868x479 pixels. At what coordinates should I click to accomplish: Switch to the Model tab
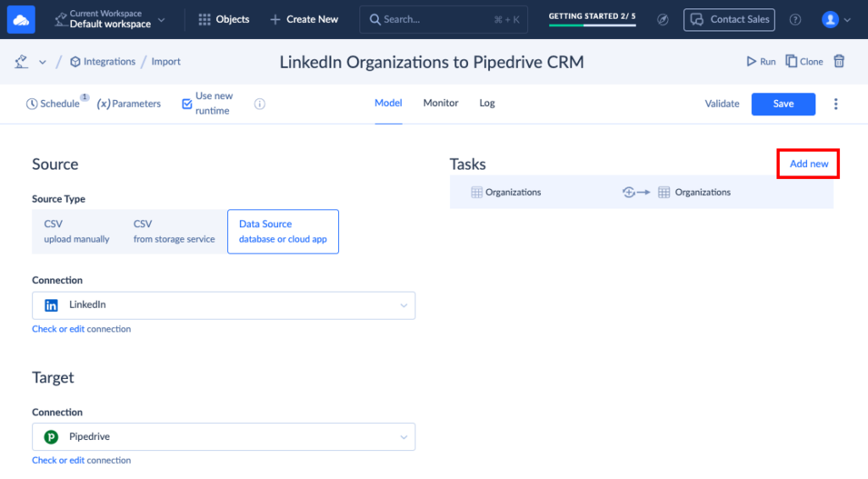pos(388,103)
